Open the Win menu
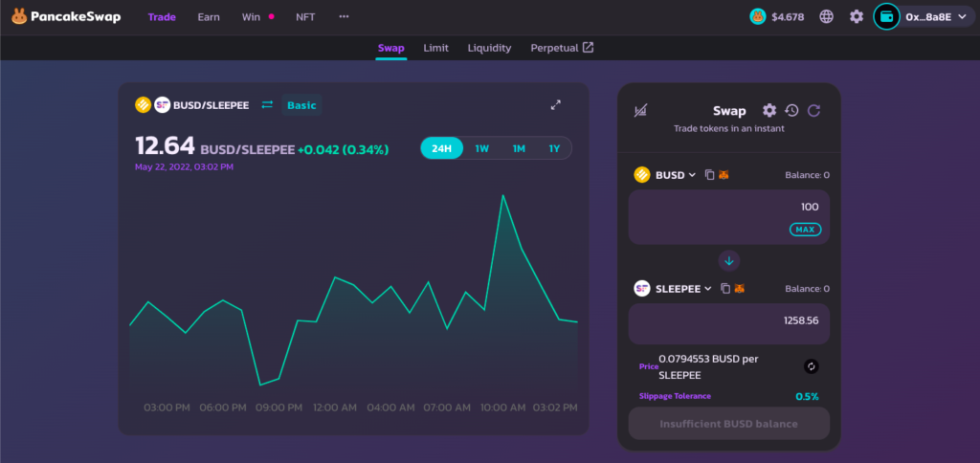Image resolution: width=980 pixels, height=463 pixels. point(252,17)
